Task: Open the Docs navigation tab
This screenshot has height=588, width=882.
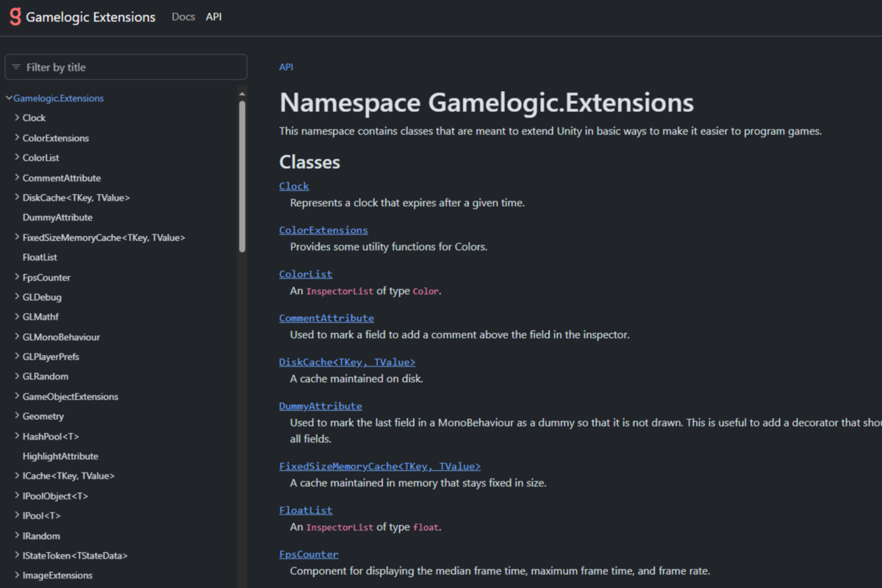Action: point(183,16)
